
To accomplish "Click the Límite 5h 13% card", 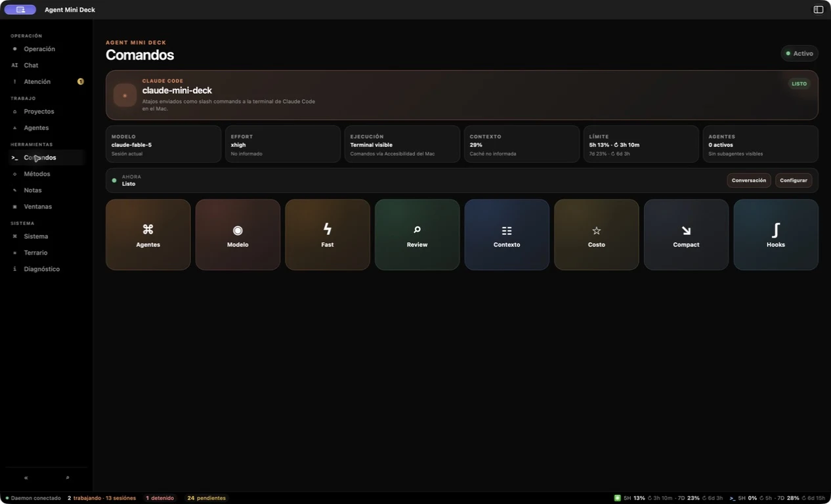I will pyautogui.click(x=641, y=144).
